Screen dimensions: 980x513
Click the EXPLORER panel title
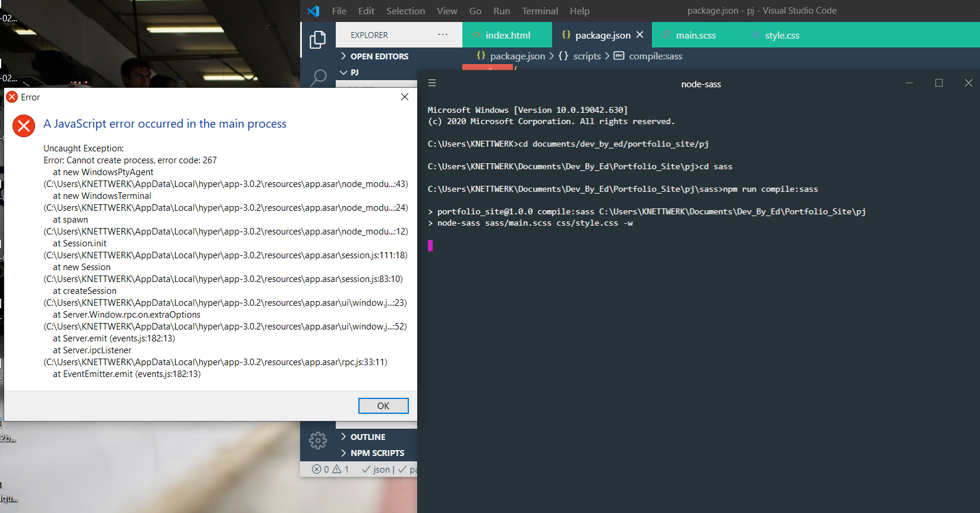tap(369, 35)
